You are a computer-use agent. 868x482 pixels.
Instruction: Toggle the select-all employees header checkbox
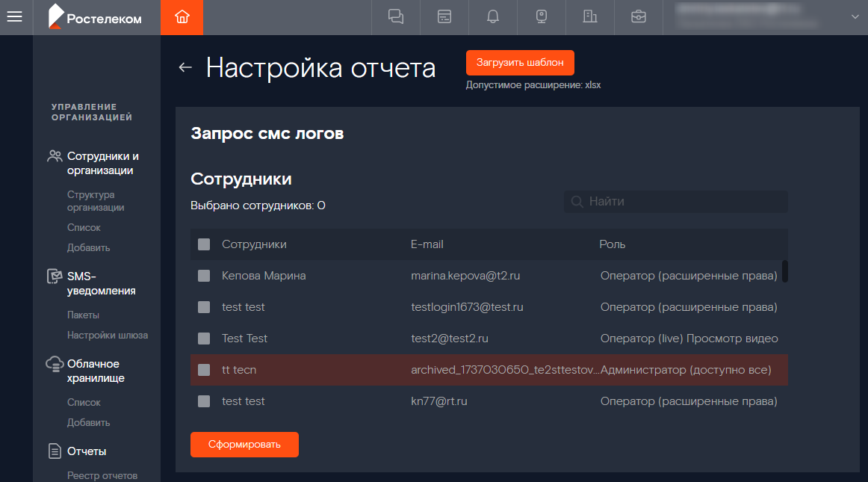click(x=204, y=244)
